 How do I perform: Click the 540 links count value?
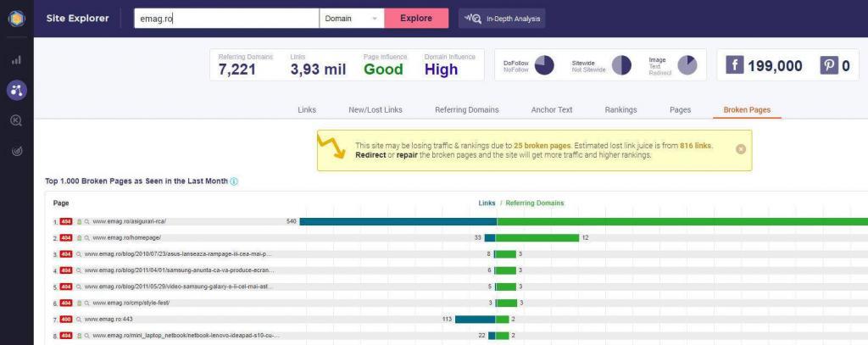point(292,221)
